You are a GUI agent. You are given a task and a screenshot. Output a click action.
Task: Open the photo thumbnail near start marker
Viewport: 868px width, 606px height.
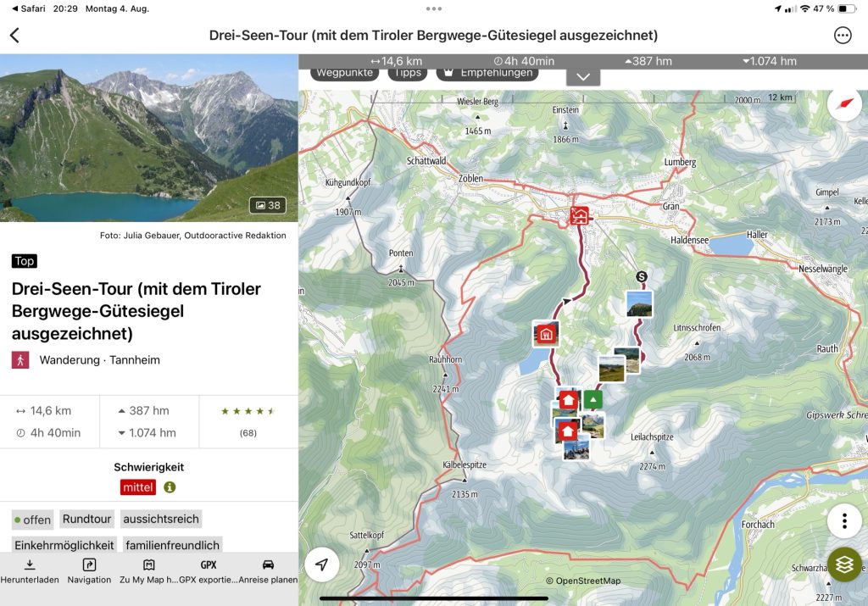(x=639, y=303)
